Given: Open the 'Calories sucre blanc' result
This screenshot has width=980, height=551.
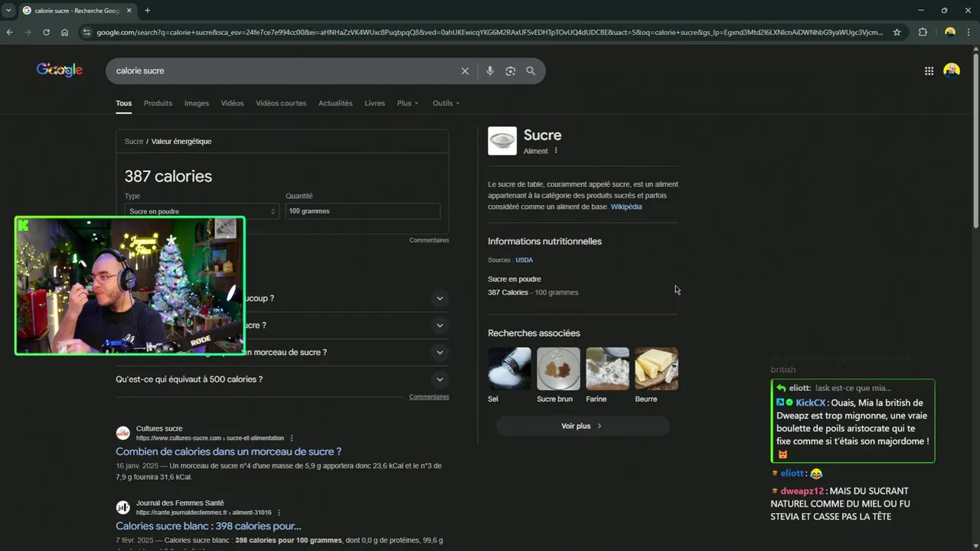Looking at the screenshot, I should 208,526.
